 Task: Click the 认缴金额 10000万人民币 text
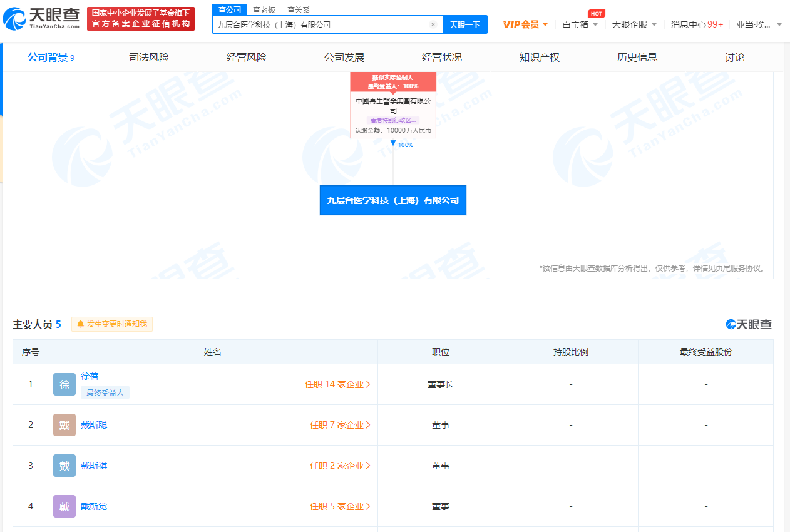(x=393, y=130)
